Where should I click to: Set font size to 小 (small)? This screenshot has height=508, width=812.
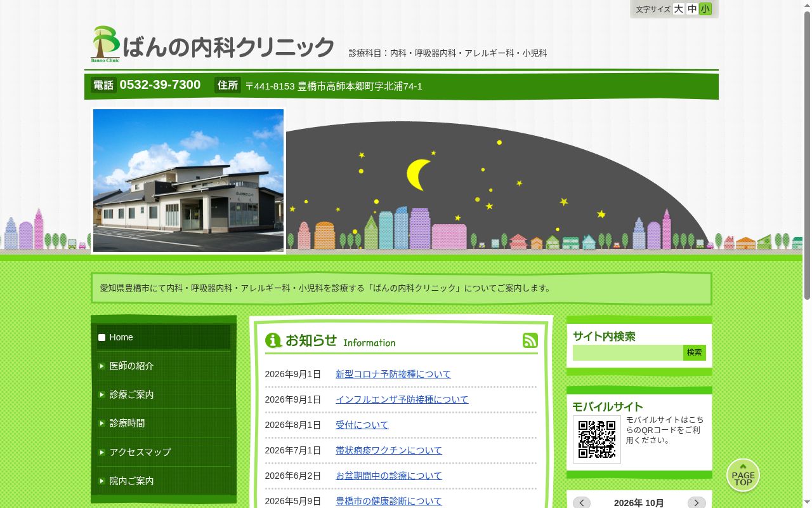(x=705, y=9)
